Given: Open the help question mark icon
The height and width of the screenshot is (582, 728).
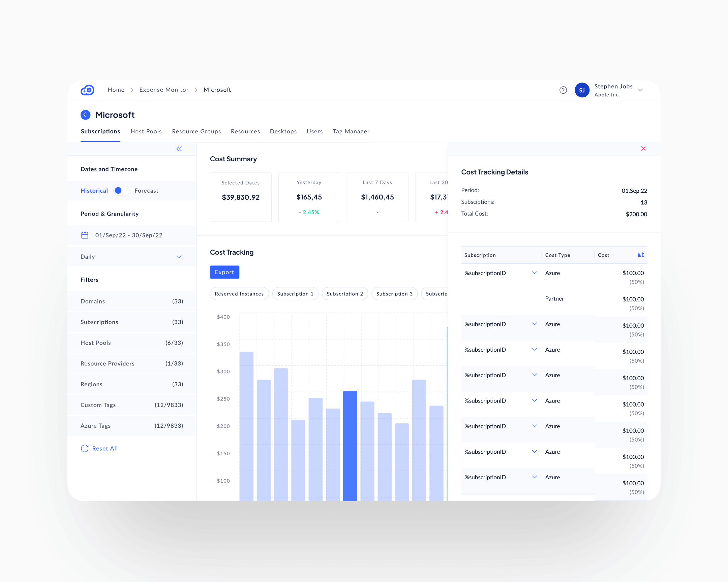Looking at the screenshot, I should pyautogui.click(x=563, y=90).
